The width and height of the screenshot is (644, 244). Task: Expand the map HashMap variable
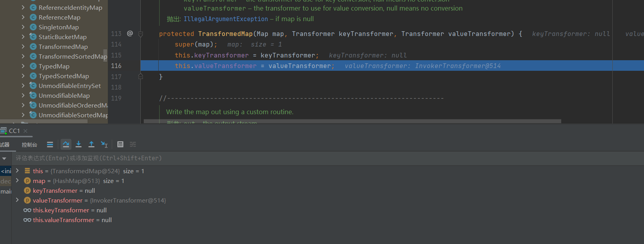[x=17, y=181]
